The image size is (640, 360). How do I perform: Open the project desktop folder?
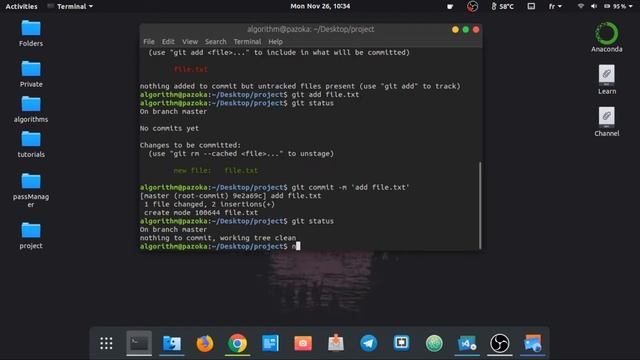click(x=31, y=235)
